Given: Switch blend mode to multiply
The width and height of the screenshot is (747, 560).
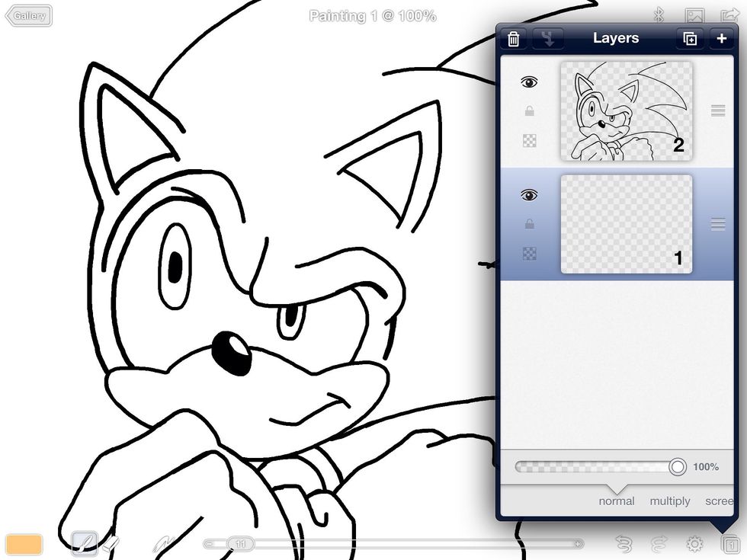Looking at the screenshot, I should (x=670, y=501).
